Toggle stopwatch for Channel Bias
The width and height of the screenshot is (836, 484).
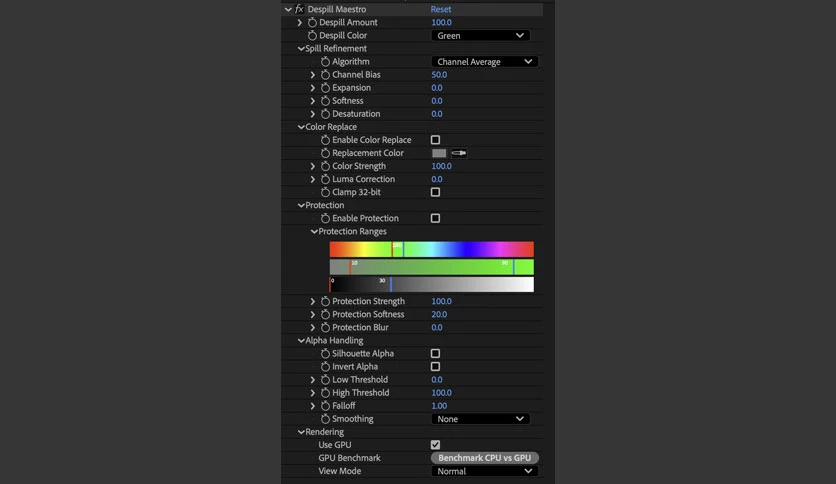325,75
